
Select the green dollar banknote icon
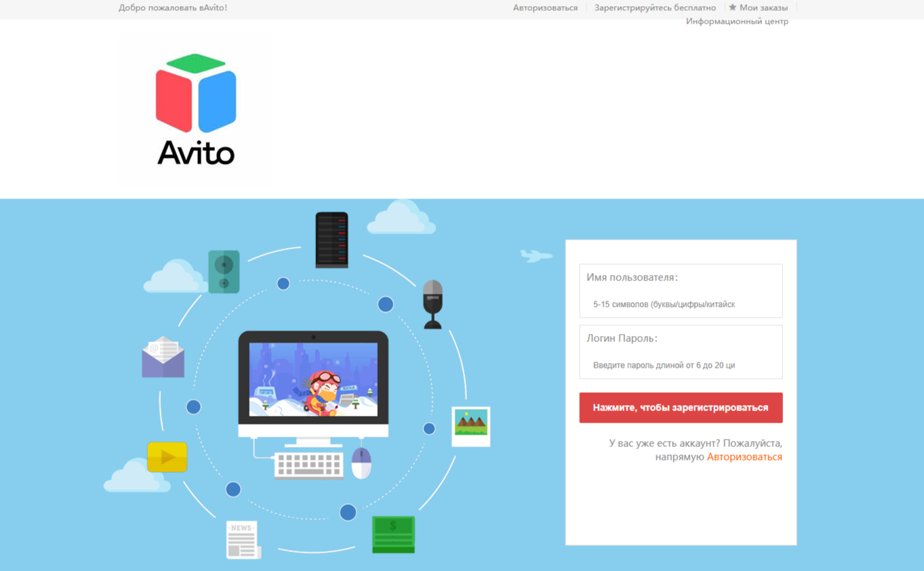(x=393, y=534)
